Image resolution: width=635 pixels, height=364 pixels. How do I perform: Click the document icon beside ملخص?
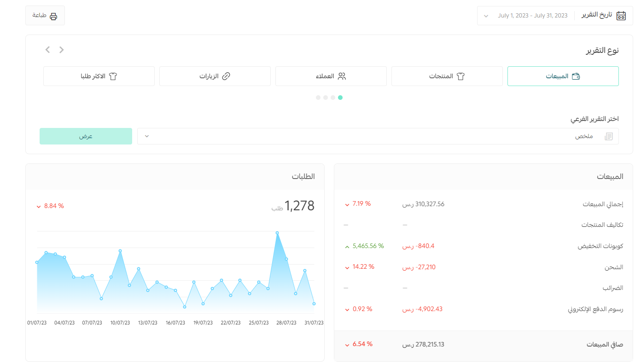point(608,136)
